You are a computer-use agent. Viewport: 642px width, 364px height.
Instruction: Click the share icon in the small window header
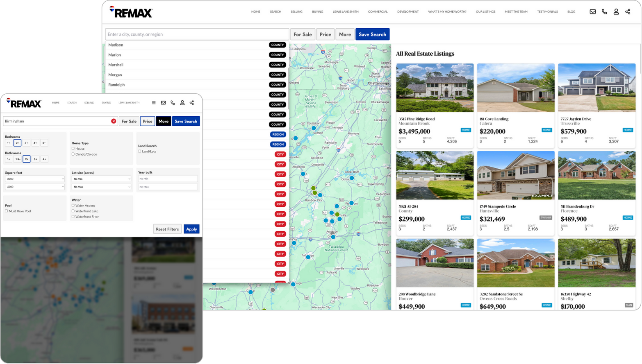(192, 103)
